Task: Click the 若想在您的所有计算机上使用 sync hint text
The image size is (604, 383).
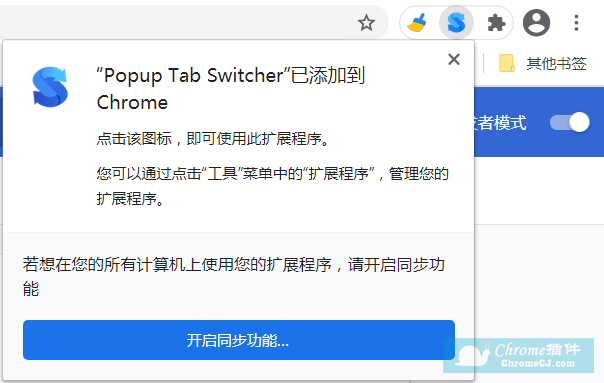Action: [234, 277]
